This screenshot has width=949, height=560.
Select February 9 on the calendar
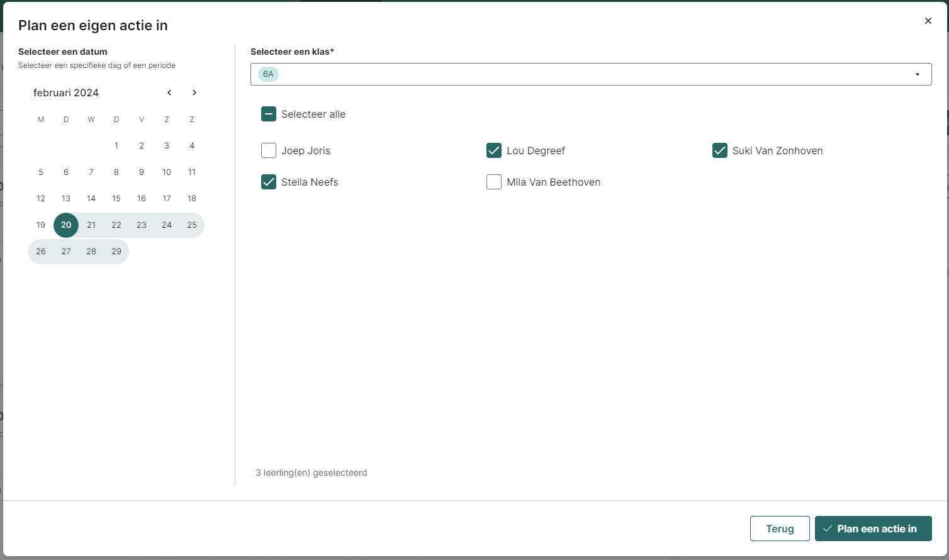142,172
